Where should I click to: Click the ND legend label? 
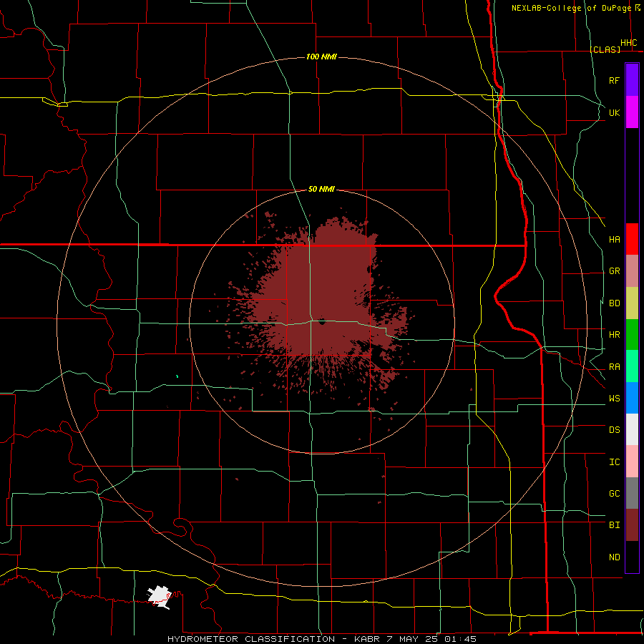[614, 557]
